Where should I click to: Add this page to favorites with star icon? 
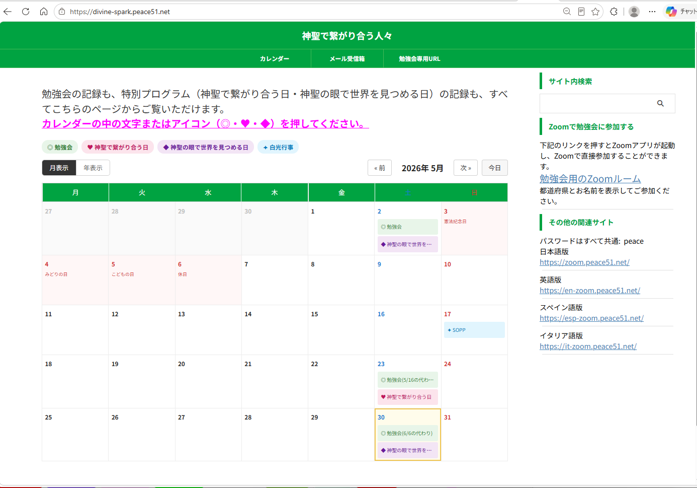coord(595,12)
